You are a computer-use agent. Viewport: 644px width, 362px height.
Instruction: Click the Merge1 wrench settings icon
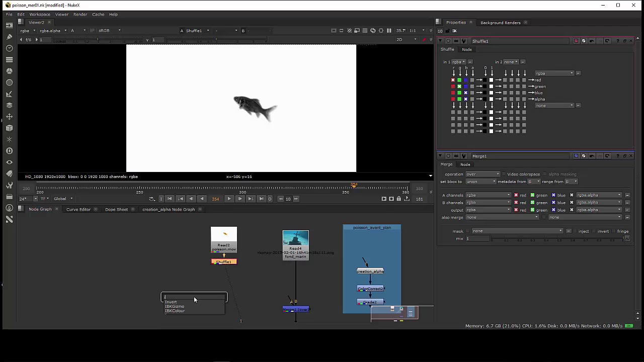(x=464, y=156)
